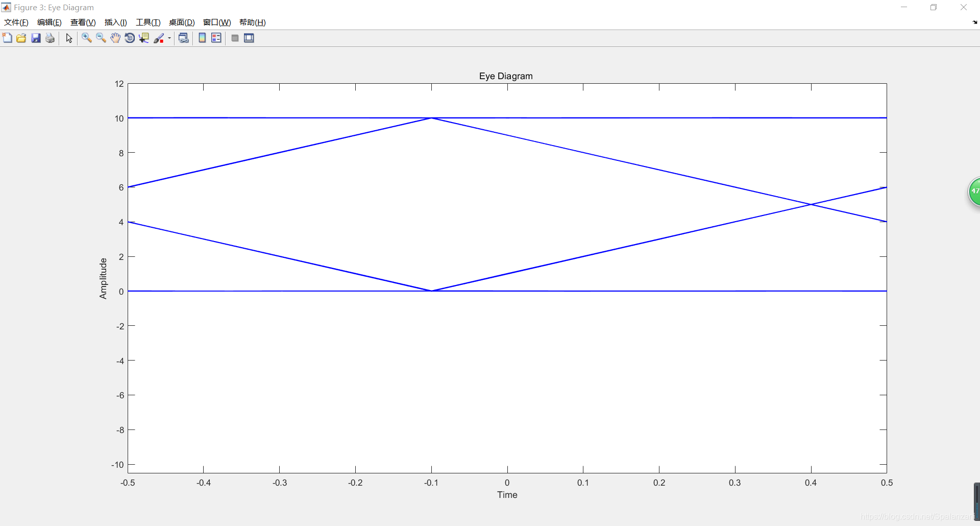
Task: Print the figure using the printer icon
Action: [x=50, y=38]
